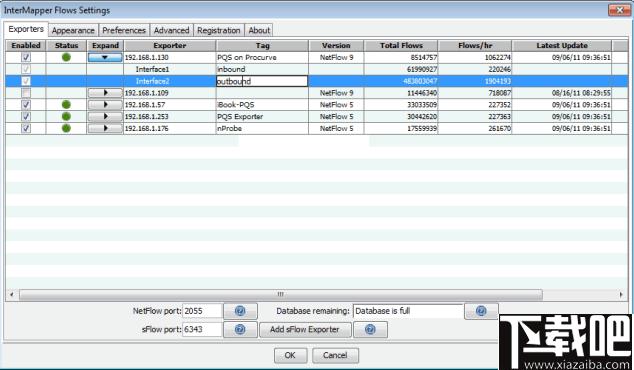Collapse the 192.168.1.130 exporter row
The width and height of the screenshot is (634, 370).
pyautogui.click(x=105, y=57)
